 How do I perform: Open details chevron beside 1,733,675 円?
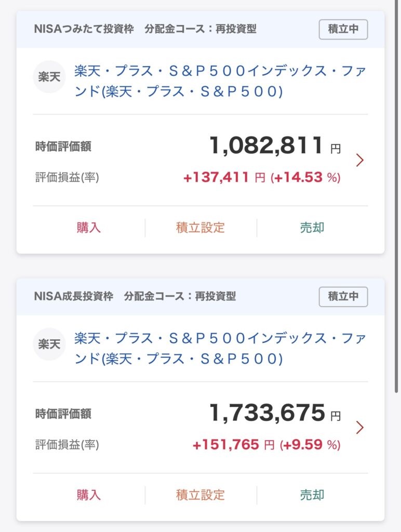(x=360, y=428)
